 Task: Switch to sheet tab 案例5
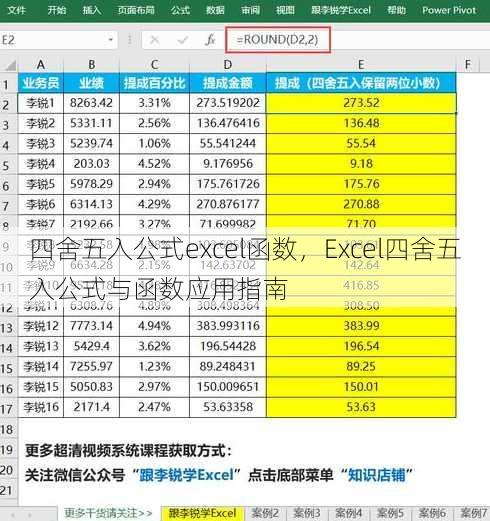click(x=390, y=513)
